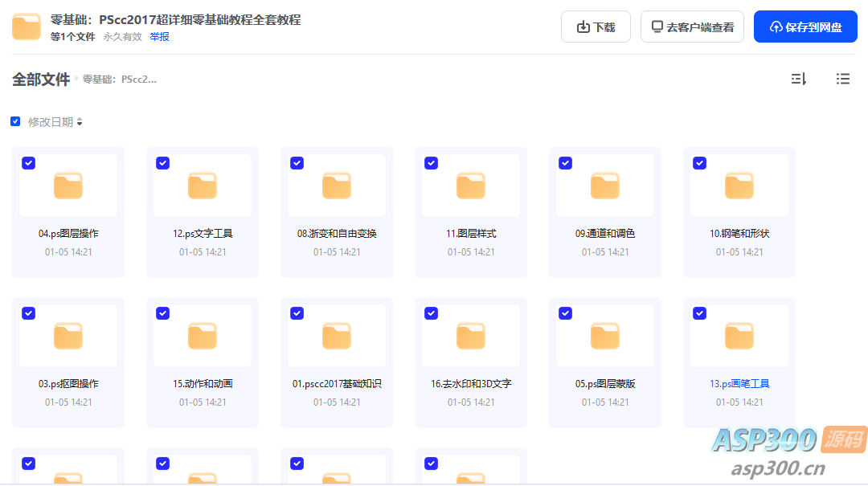Go to 全部文件 breadcrumb

(x=41, y=80)
